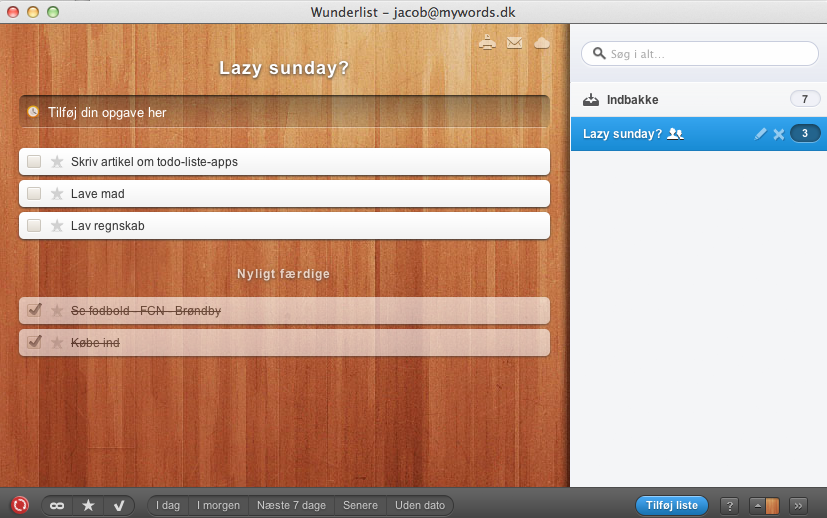The image size is (827, 518).
Task: Star the completed 'Se fodbold' task
Action: point(57,311)
